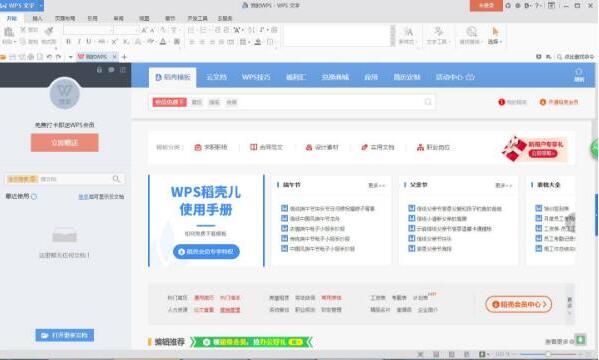The width and height of the screenshot is (599, 360).
Task: Click the orange member link near search bar
Action: 559,102
